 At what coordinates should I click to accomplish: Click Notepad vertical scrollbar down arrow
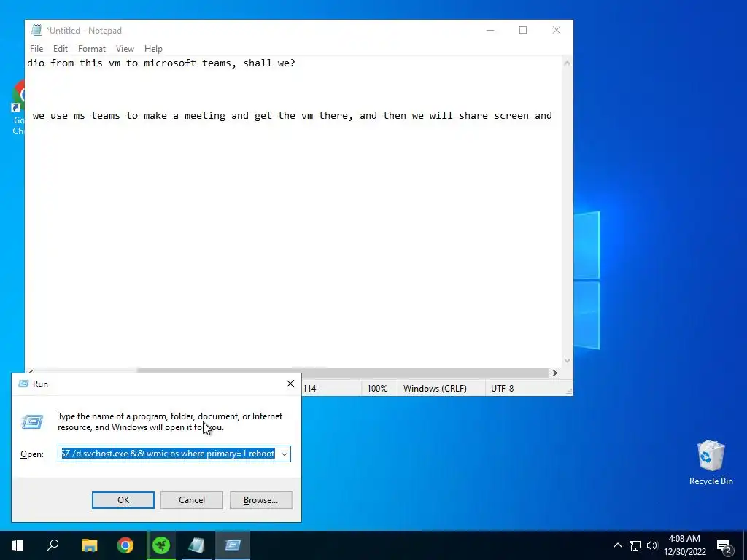point(567,361)
